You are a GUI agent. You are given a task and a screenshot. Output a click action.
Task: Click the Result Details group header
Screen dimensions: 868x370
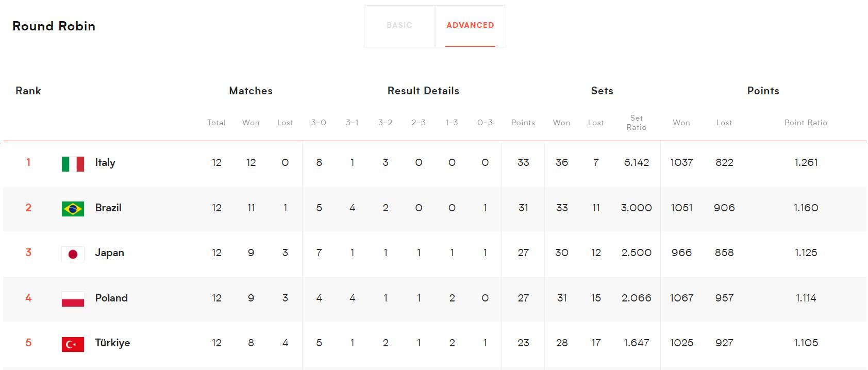click(x=423, y=91)
